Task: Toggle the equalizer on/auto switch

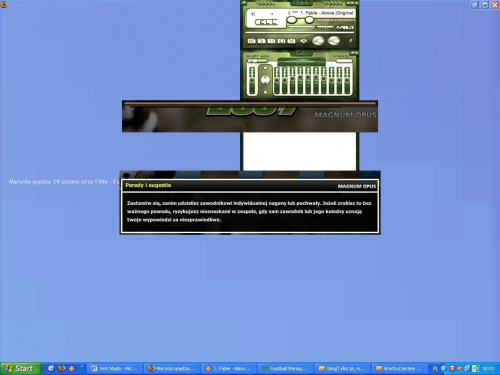Action: [x=258, y=61]
